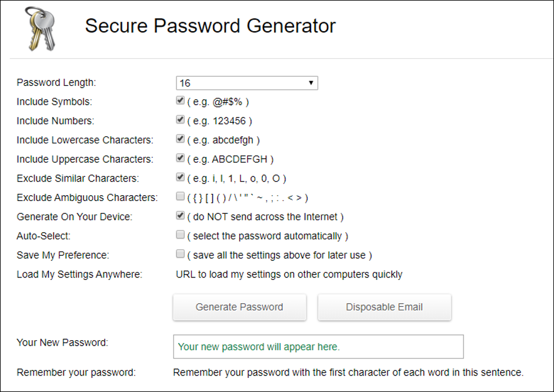Uncheck Include Uppercase Characters checkbox
This screenshot has height=392, width=554.
181,159
